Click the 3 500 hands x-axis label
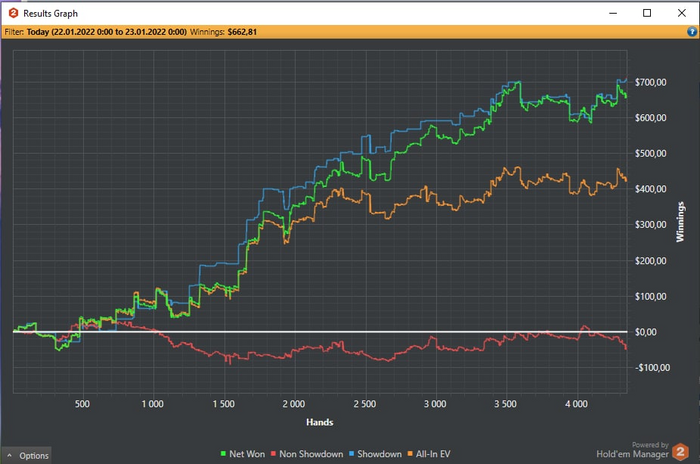The image size is (700, 464). point(505,404)
